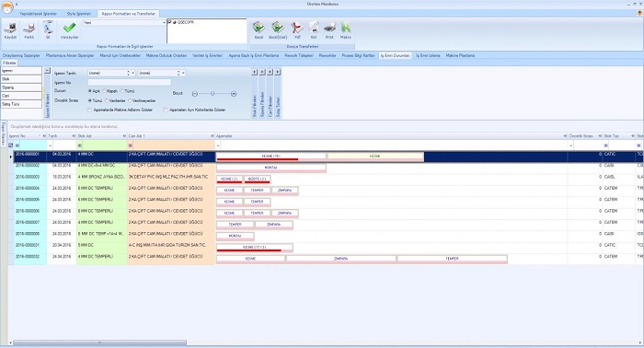The height and width of the screenshot is (348, 644).
Task: Click the Farklı save-as icon
Action: (x=29, y=28)
